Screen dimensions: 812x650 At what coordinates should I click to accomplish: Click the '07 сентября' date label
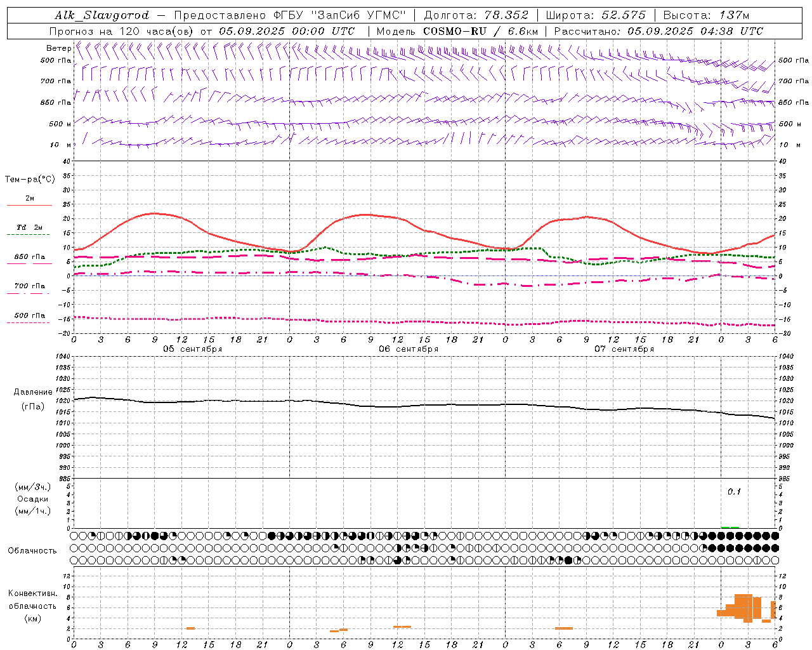click(x=624, y=348)
